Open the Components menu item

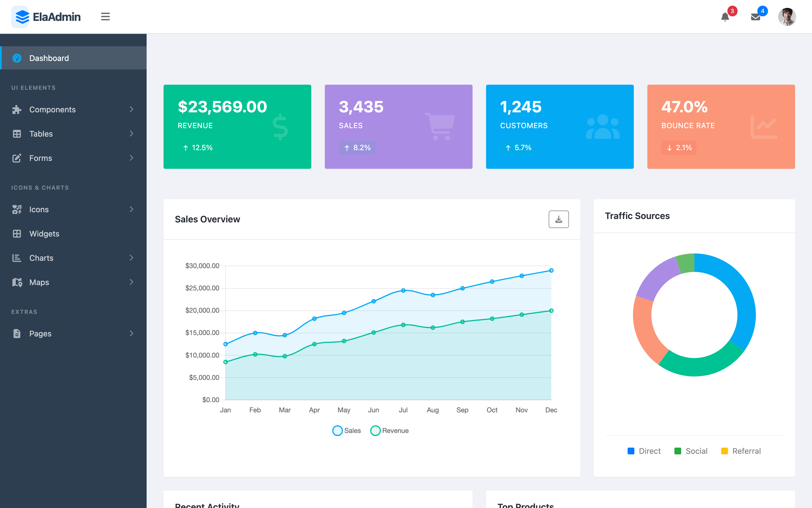point(73,110)
